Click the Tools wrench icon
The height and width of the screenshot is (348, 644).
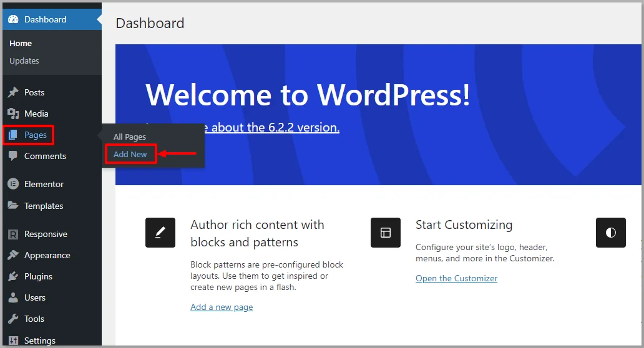pyautogui.click(x=13, y=319)
